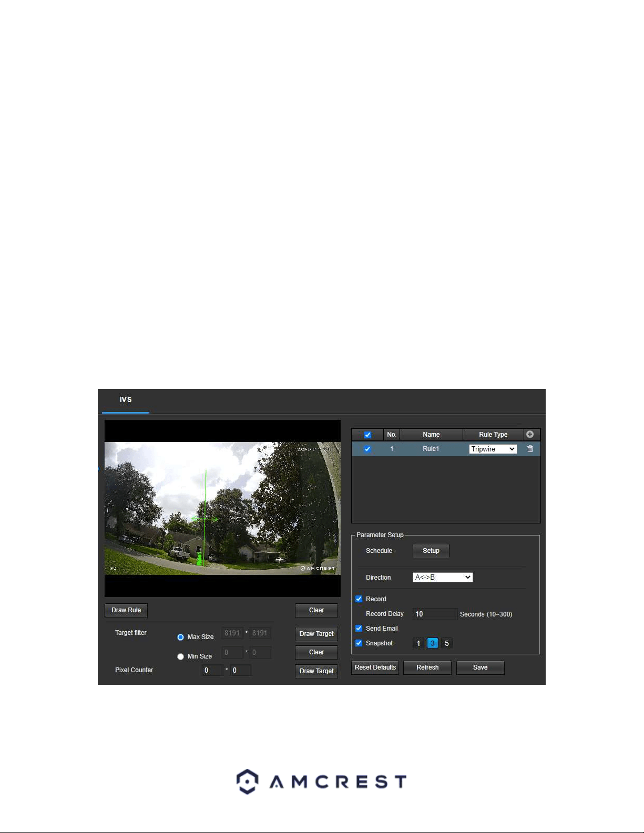This screenshot has height=833, width=644.
Task: Click the Amcrest logo at page bottom
Action: click(322, 781)
